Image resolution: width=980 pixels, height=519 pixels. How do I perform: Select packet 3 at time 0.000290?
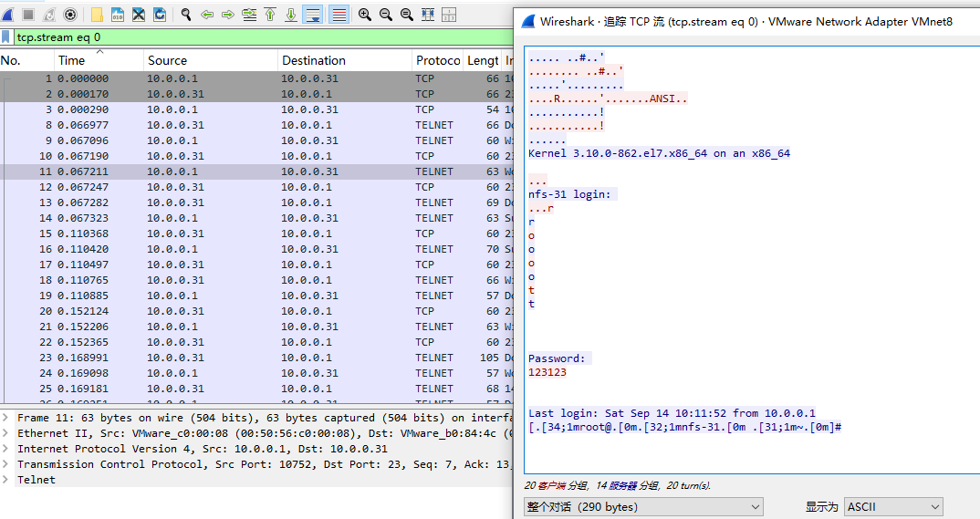(x=256, y=109)
